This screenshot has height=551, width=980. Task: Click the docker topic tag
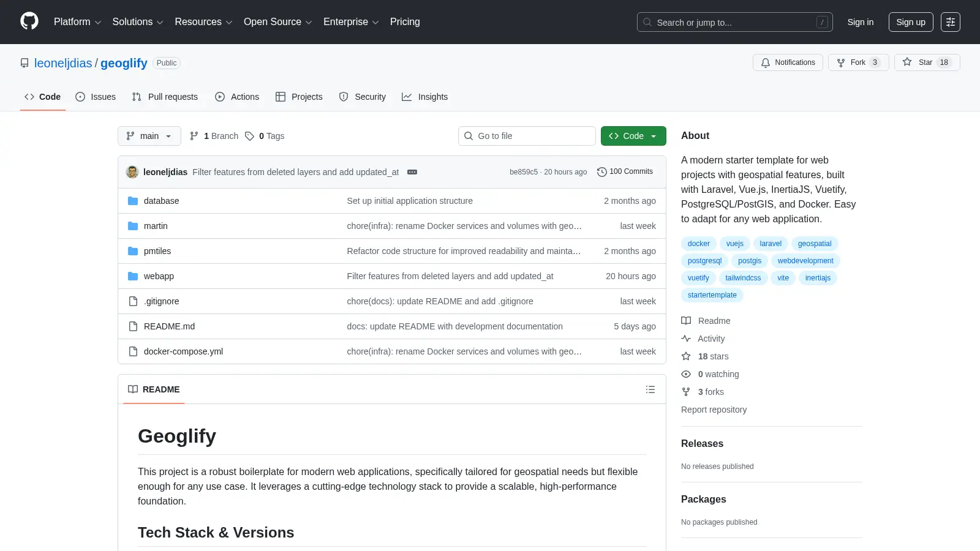(698, 244)
